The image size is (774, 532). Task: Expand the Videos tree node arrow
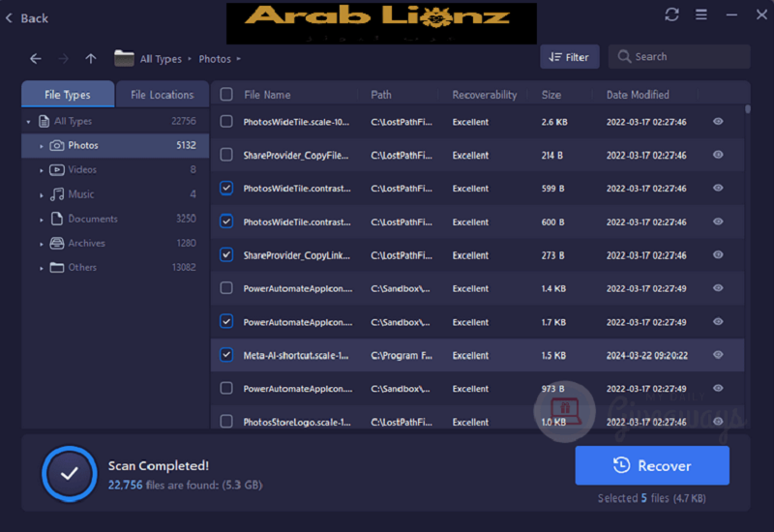coord(42,170)
